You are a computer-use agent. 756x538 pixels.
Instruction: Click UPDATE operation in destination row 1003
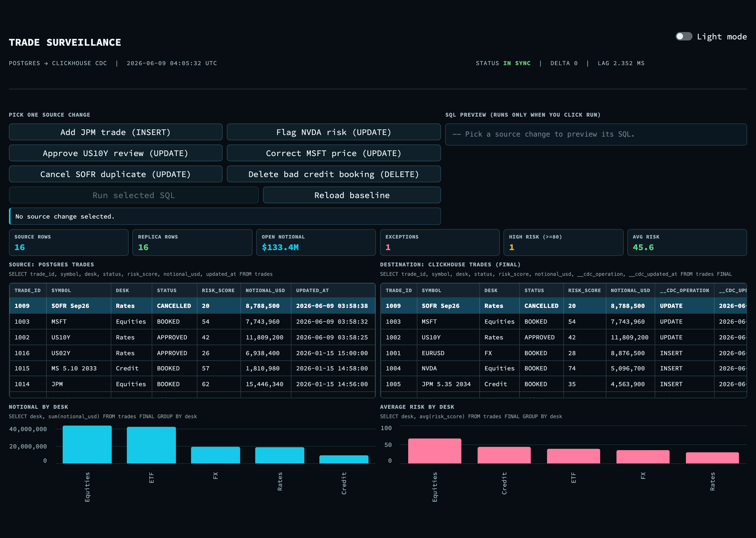pyautogui.click(x=684, y=322)
